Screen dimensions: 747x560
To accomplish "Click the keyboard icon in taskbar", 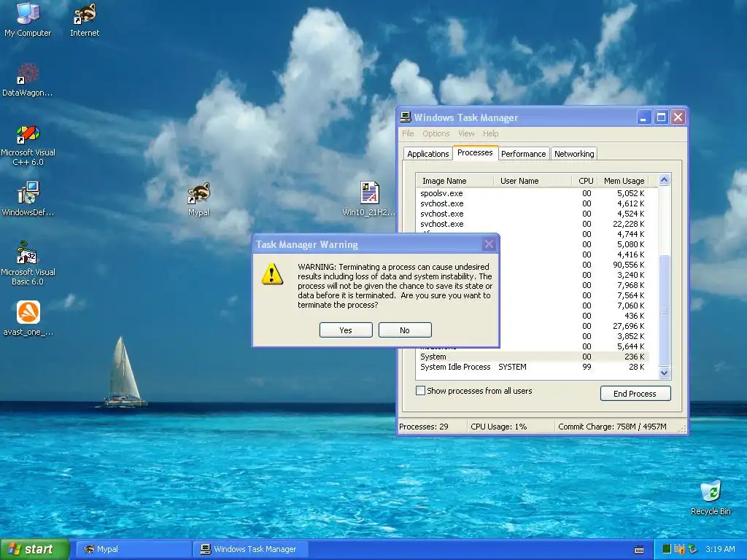I will (x=639, y=550).
